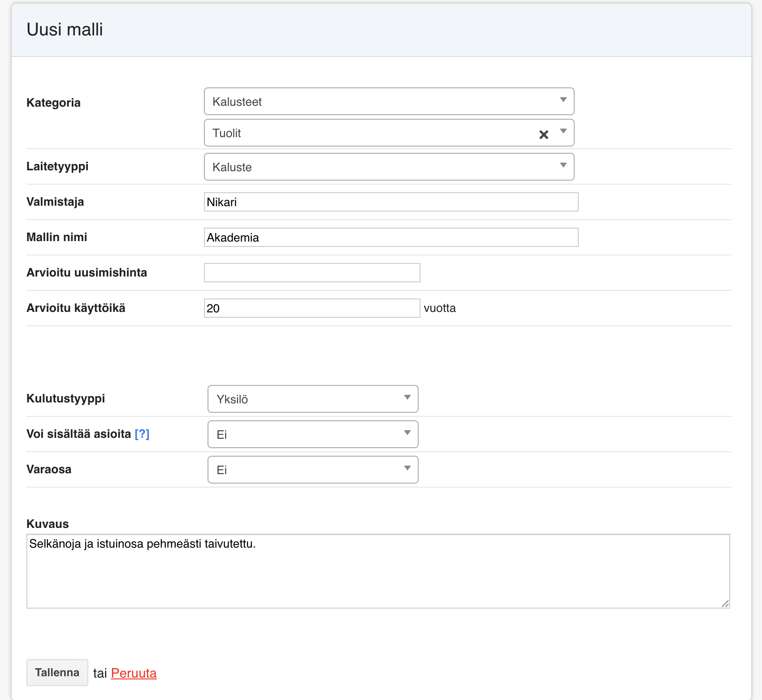Open the Kulutustyyppi Yksilö dropdown
The width and height of the screenshot is (762, 700).
(313, 399)
